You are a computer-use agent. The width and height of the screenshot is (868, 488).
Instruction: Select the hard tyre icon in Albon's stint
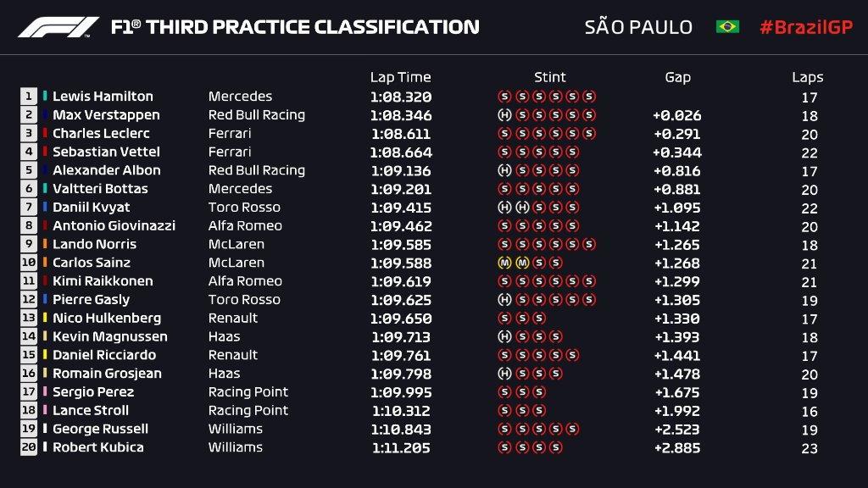click(504, 170)
